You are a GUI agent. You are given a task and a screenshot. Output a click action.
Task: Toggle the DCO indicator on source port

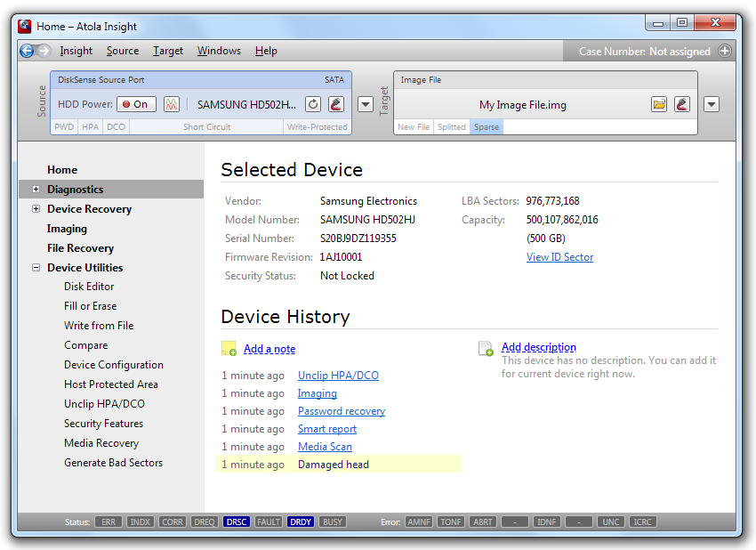tap(116, 127)
